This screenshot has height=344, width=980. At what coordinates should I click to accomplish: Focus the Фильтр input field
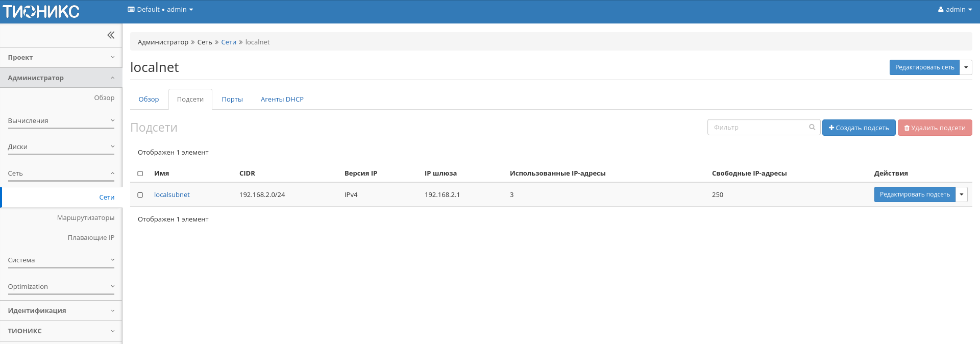click(758, 128)
